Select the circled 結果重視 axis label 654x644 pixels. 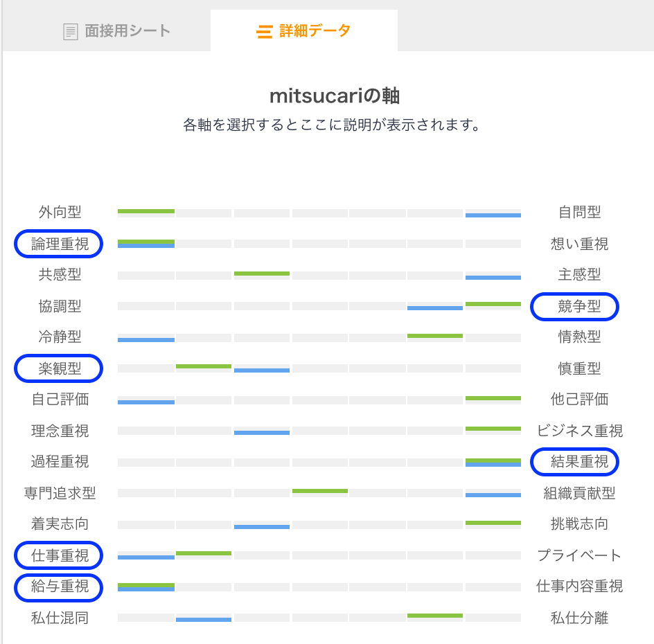575,462
